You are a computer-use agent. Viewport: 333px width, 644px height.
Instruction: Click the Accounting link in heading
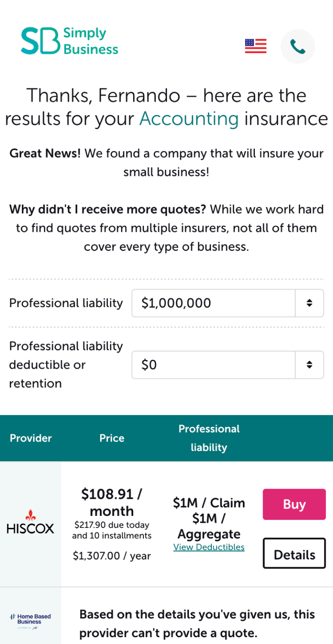[189, 119]
